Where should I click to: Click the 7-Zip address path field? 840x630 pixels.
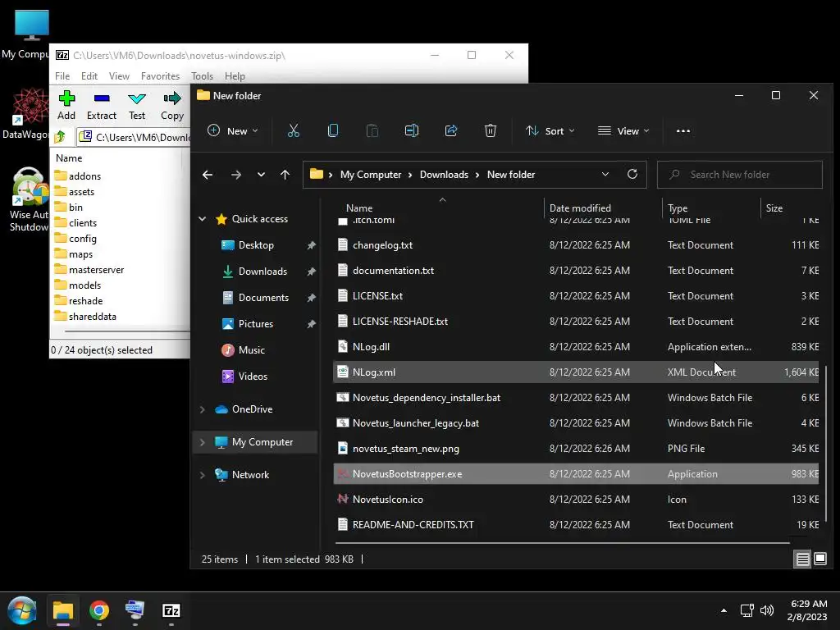pyautogui.click(x=133, y=137)
